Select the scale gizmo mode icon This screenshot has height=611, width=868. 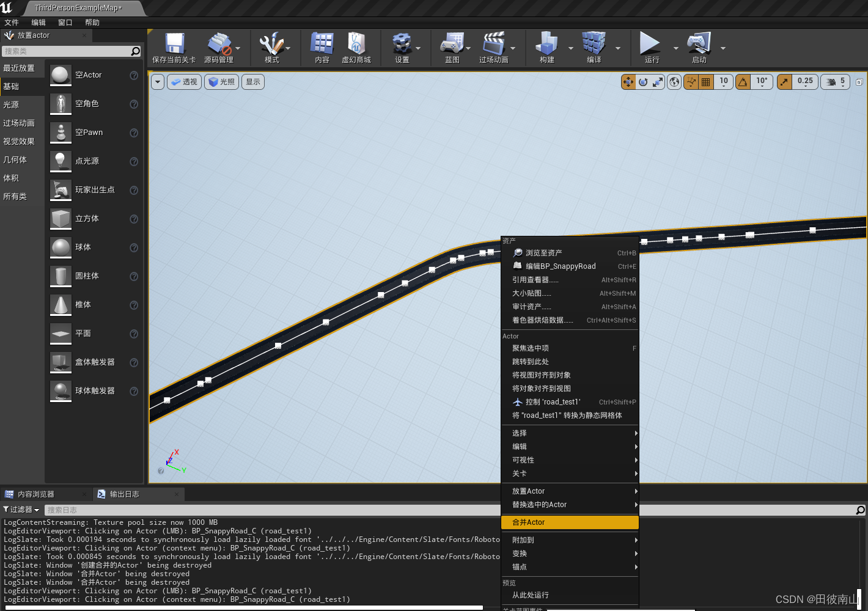(x=658, y=82)
